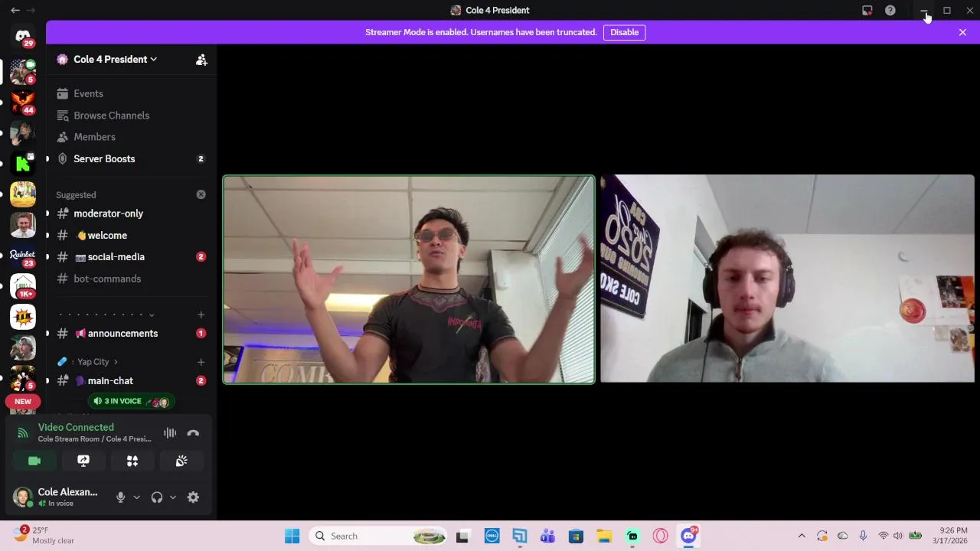Dismiss the Streamer Mode banner
Image resolution: width=980 pixels, height=551 pixels.
click(962, 32)
